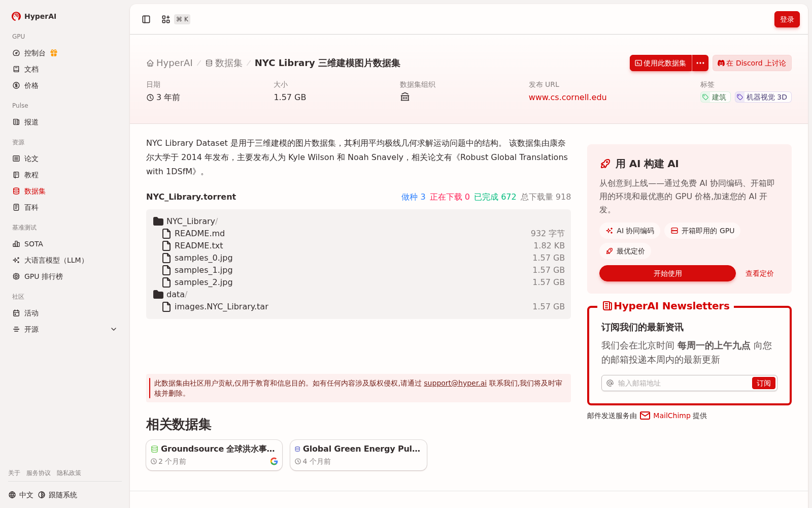Open the www.cs.cornell.edu link
Viewport: 812px width, 508px height.
point(567,97)
